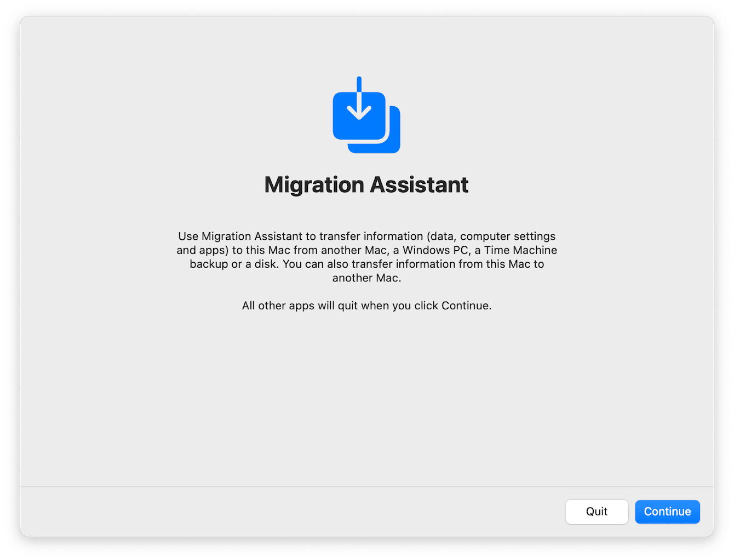734x560 pixels.
Task: Click the rounded blue icon above the title
Action: pyautogui.click(x=366, y=114)
